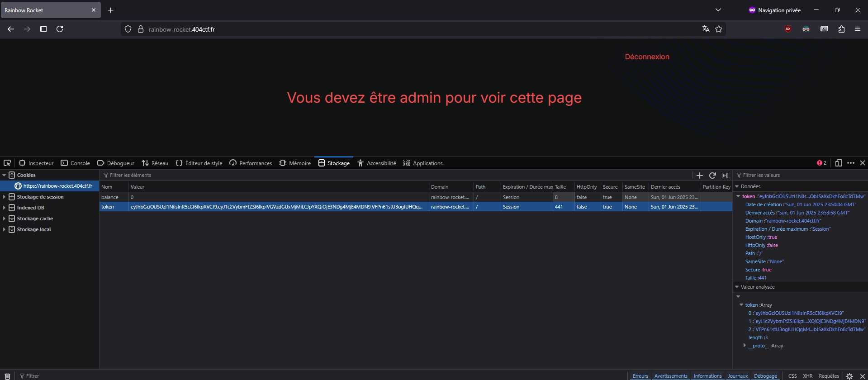Collapse the Cookies tree node
The image size is (868, 380).
4,175
